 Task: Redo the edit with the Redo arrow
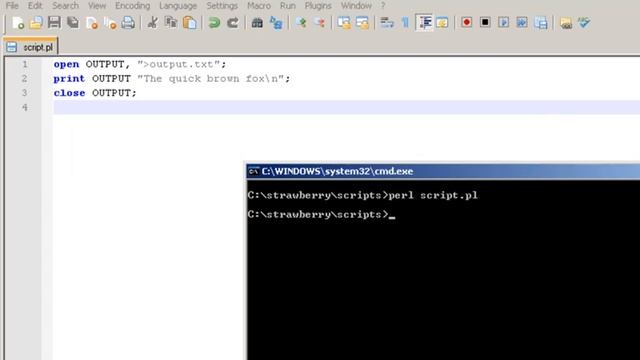233,23
